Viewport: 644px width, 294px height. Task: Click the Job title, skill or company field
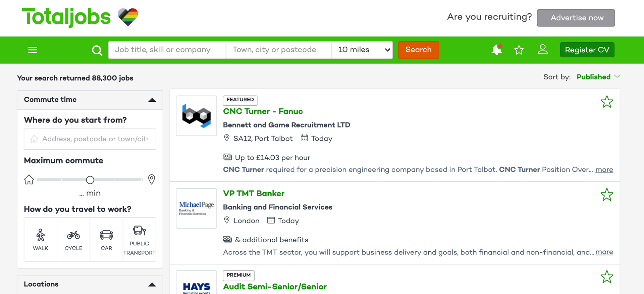167,50
